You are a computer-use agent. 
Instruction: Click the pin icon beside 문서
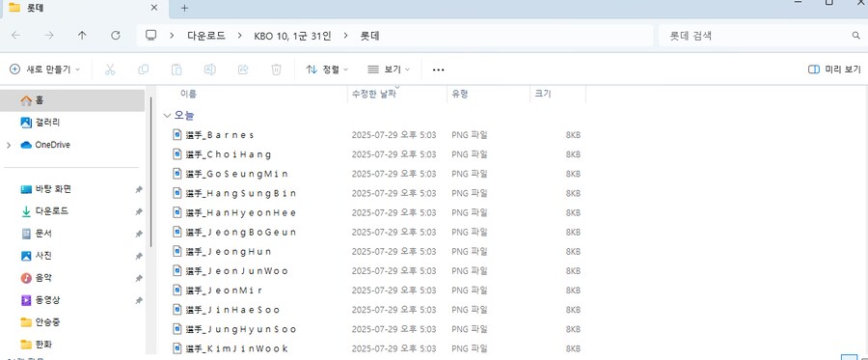click(138, 234)
